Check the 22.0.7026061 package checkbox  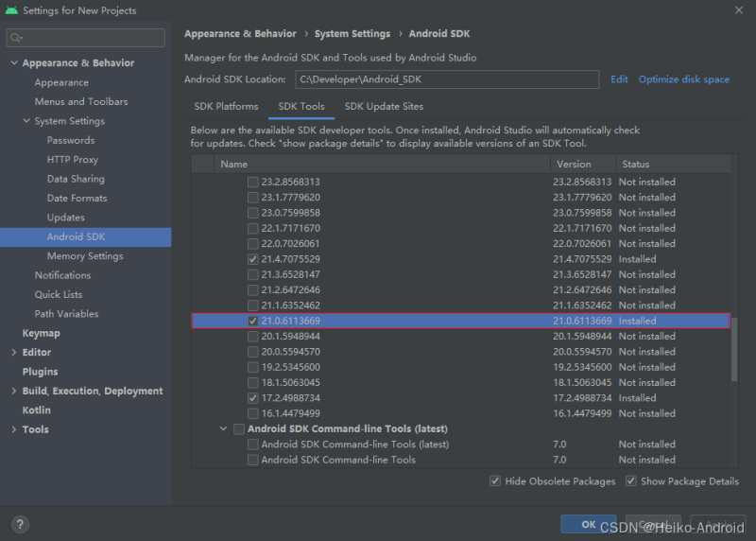click(x=252, y=244)
